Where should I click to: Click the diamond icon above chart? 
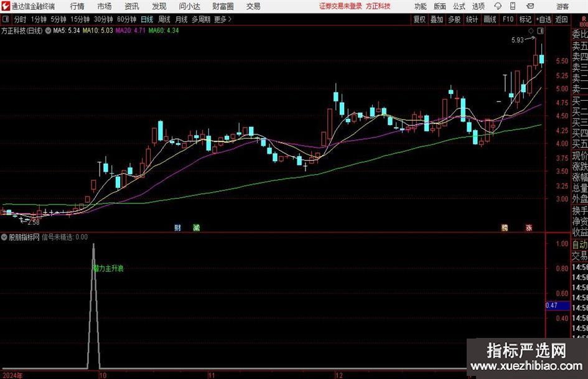point(531,30)
